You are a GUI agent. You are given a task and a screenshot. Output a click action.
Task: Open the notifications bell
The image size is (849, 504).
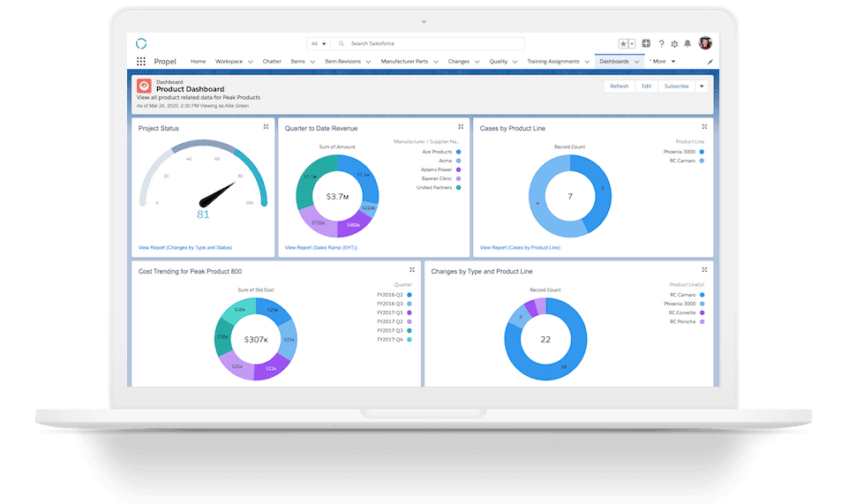coord(687,43)
